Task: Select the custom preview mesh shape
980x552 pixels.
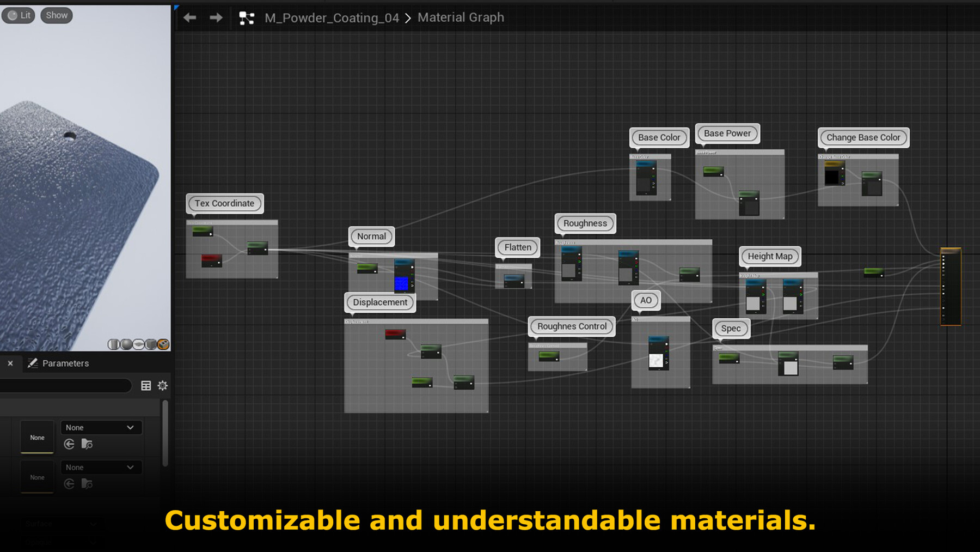Action: pos(163,344)
